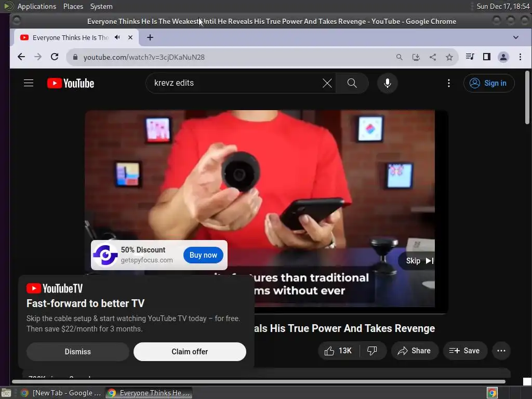The height and width of the screenshot is (399, 532).
Task: Save the video to a playlist
Action: (x=464, y=351)
